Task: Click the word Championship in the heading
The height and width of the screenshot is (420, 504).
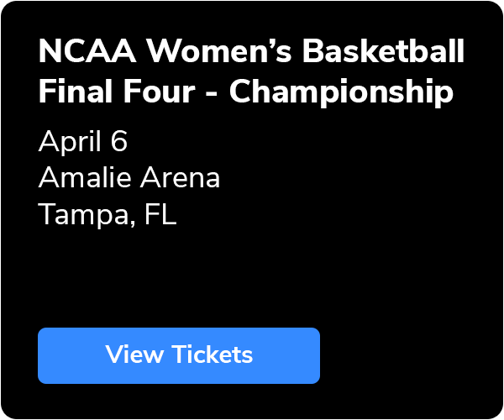Action: pos(341,92)
